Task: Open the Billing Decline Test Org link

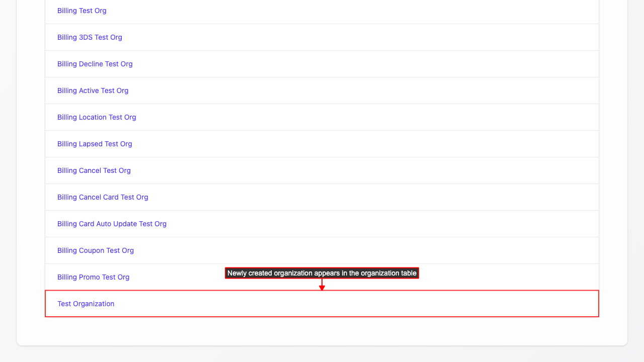Action: click(x=95, y=64)
